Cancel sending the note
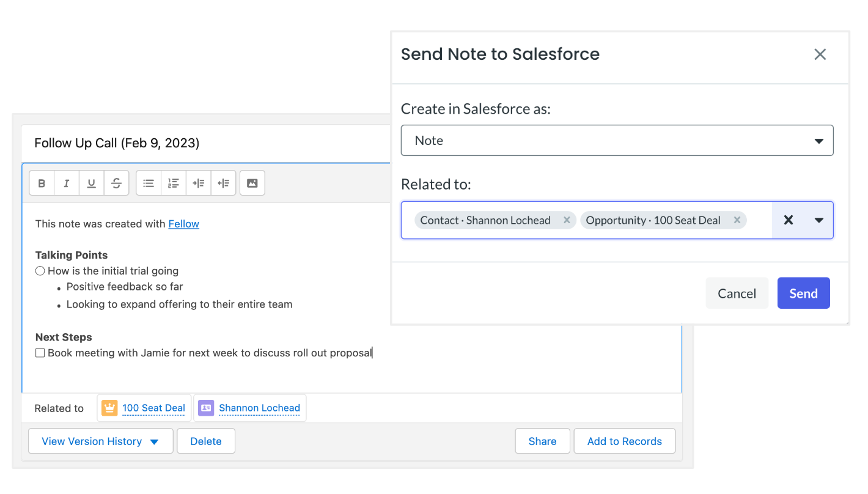The height and width of the screenshot is (494, 868). (x=737, y=293)
